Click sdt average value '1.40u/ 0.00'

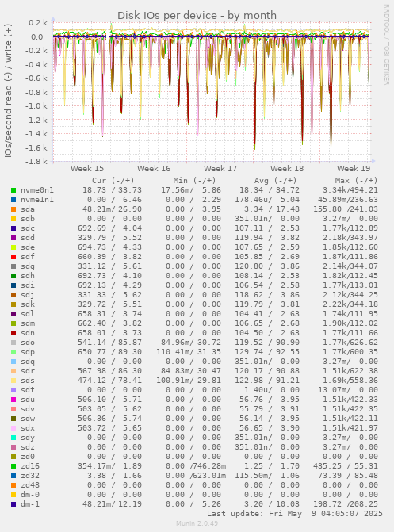[272, 390]
